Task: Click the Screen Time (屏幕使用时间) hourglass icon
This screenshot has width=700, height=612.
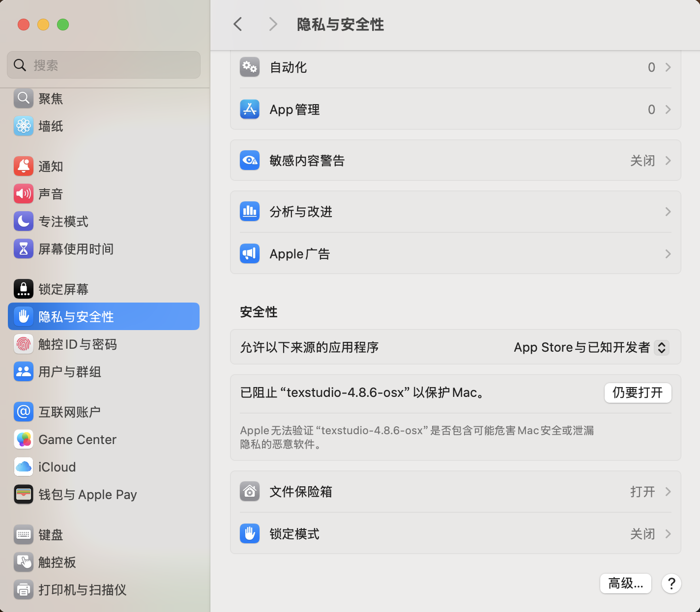Action: coord(24,249)
